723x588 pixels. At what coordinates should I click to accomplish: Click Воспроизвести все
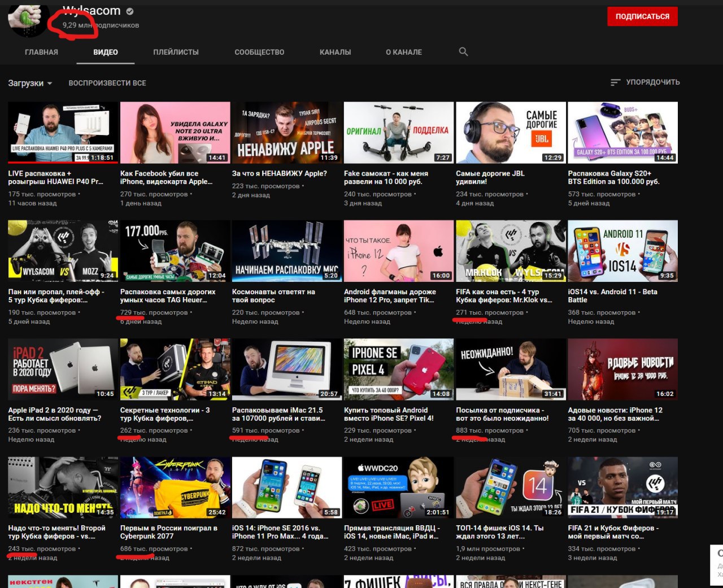(x=107, y=83)
